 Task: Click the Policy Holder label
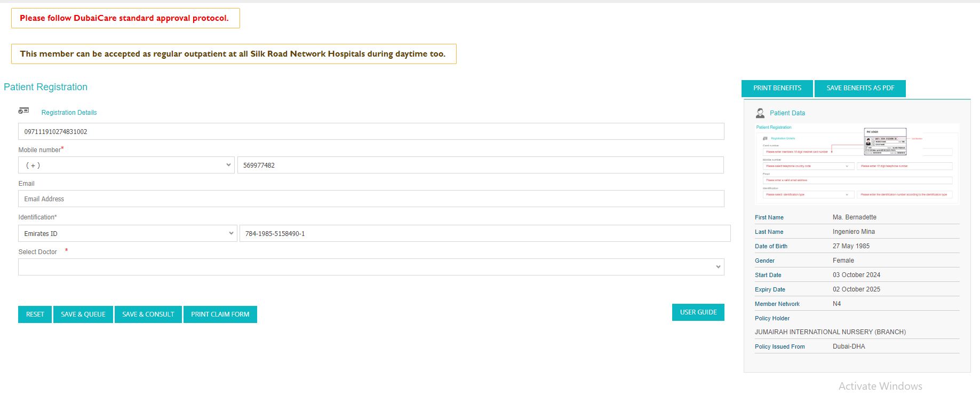772,318
